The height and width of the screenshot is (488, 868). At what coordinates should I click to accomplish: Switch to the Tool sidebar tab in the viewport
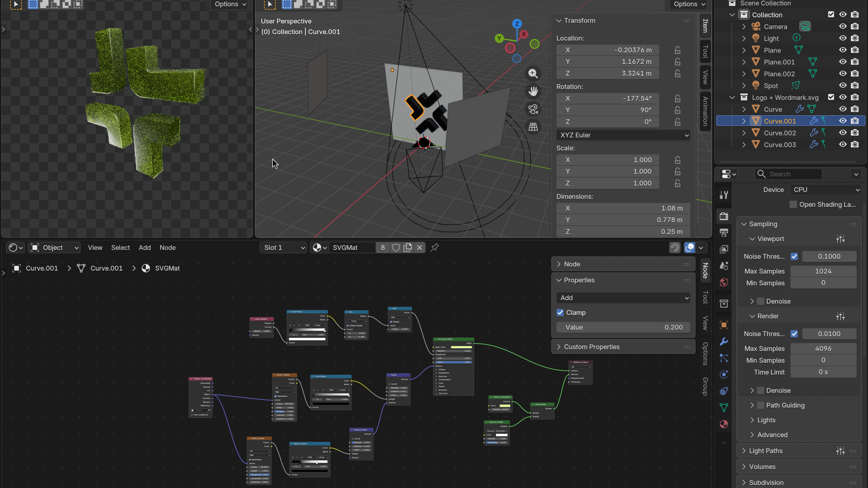click(x=705, y=52)
